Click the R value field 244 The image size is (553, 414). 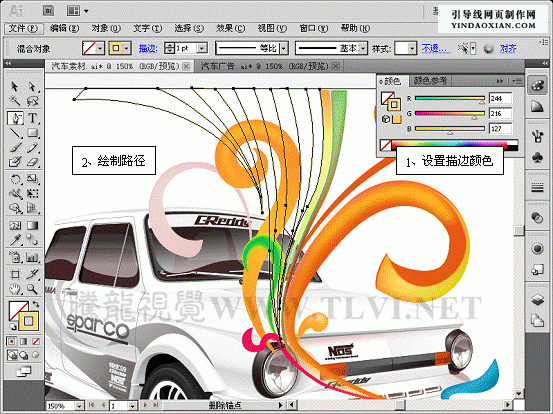coord(500,98)
